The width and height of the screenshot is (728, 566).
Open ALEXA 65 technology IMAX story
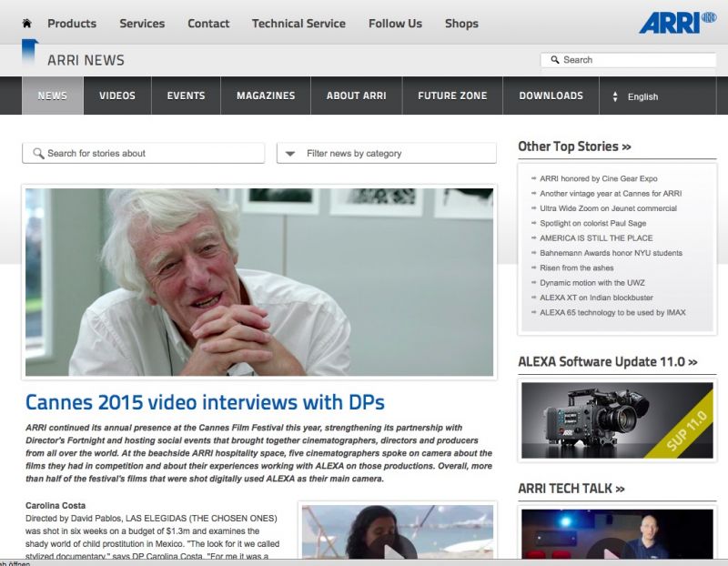point(612,312)
